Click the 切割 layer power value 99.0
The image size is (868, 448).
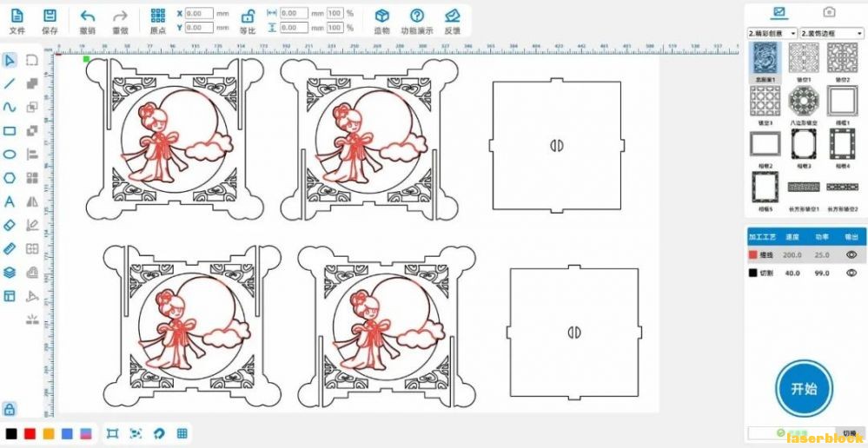point(822,273)
